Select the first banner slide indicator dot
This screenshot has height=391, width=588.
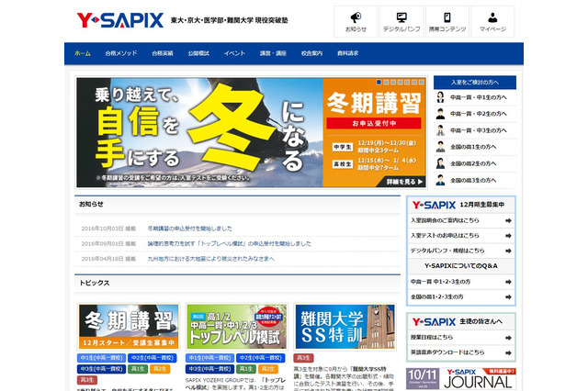[x=379, y=82]
